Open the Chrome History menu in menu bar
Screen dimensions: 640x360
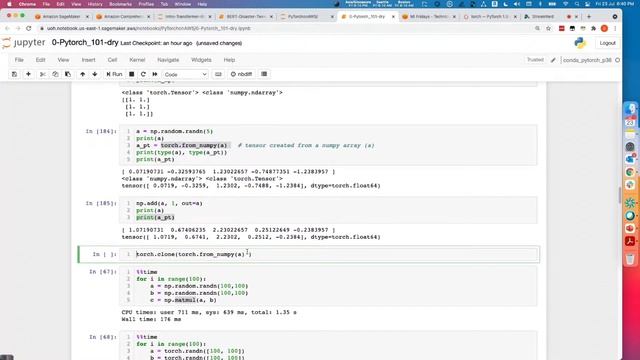pos(95,4)
